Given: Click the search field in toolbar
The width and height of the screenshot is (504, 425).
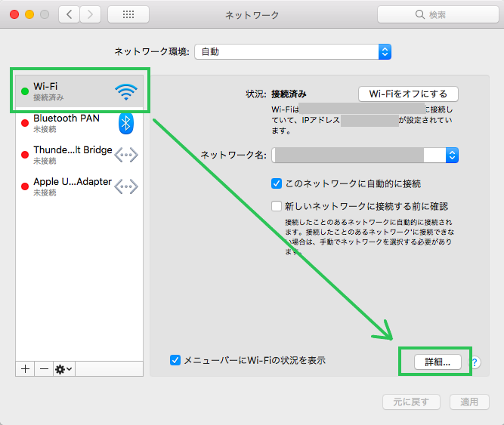Looking at the screenshot, I should click(438, 14).
